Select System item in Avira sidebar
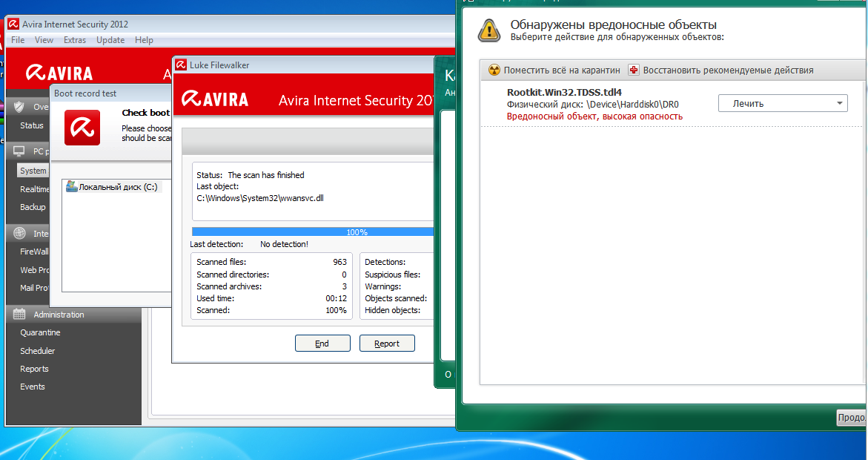The height and width of the screenshot is (460, 868). (33, 171)
